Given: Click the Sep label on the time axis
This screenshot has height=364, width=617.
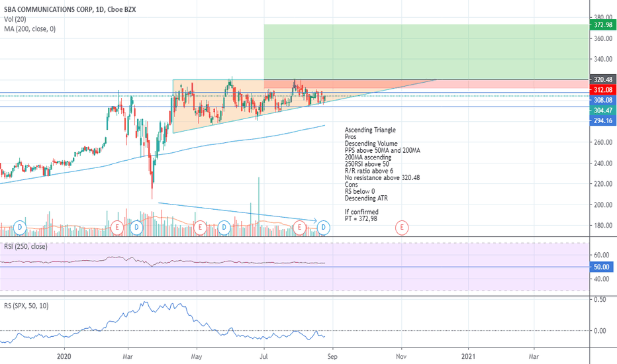Looking at the screenshot, I should coord(332,357).
